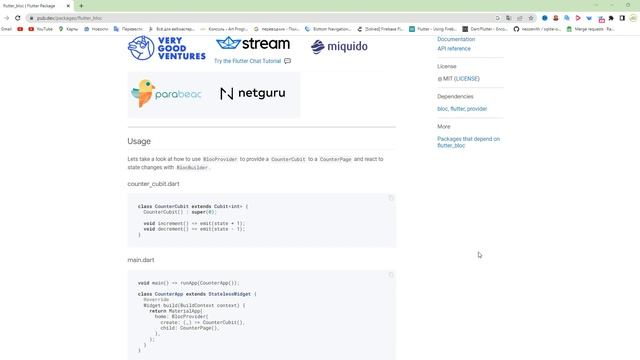Bookmark this page with the star icon
The width and height of the screenshot is (640, 360).
[x=531, y=18]
